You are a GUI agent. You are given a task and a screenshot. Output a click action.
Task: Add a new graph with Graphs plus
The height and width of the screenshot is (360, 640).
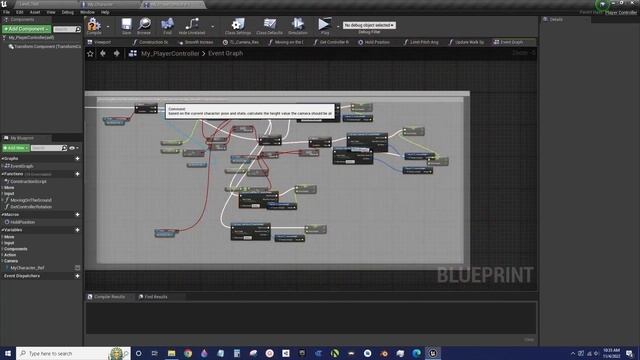[x=77, y=158]
